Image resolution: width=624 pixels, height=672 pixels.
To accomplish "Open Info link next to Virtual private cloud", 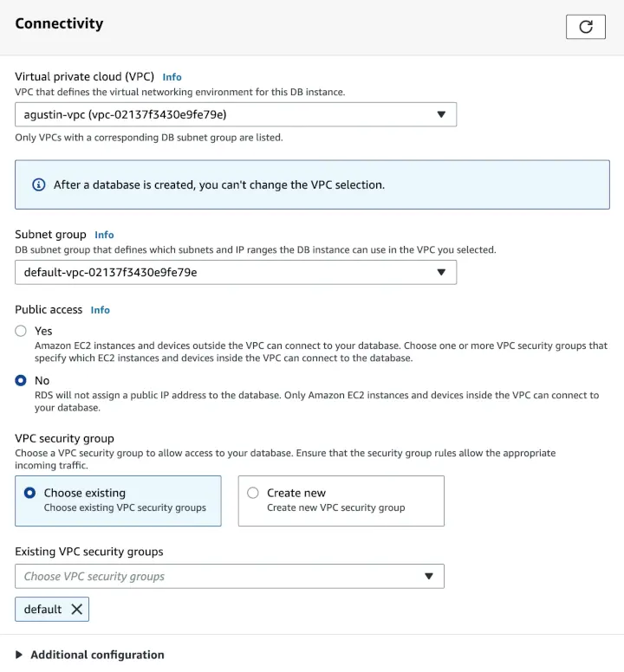I will pyautogui.click(x=172, y=77).
